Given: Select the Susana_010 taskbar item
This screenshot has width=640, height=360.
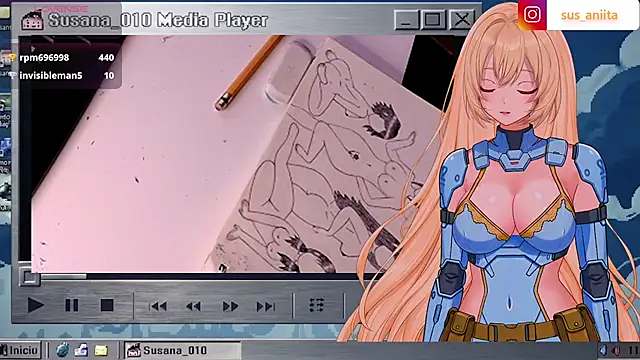Looking at the screenshot, I should pos(182,350).
